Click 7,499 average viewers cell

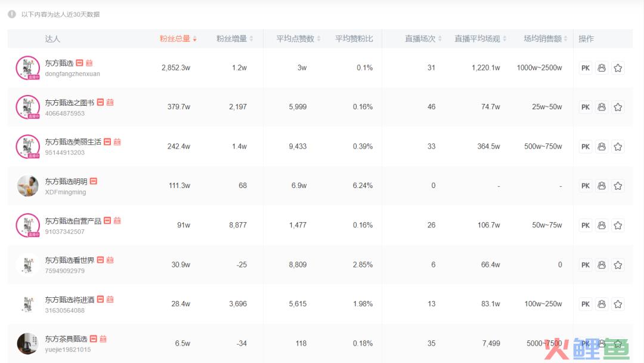point(491,343)
